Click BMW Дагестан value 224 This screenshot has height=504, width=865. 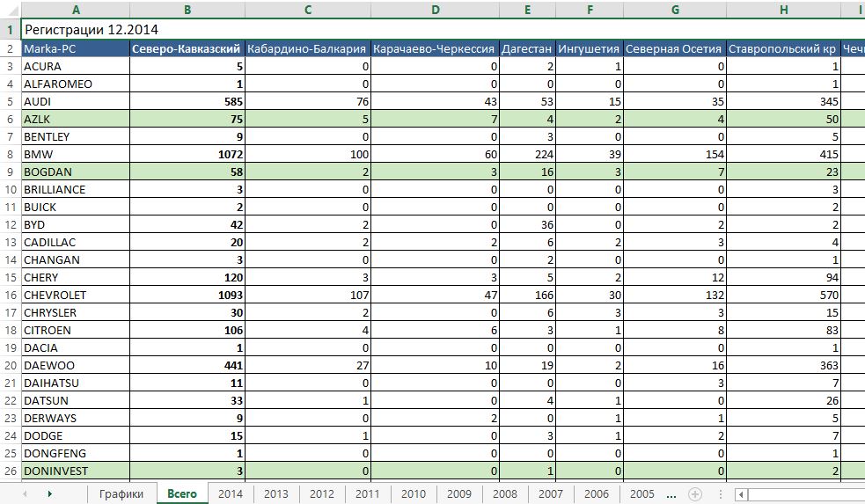point(527,155)
